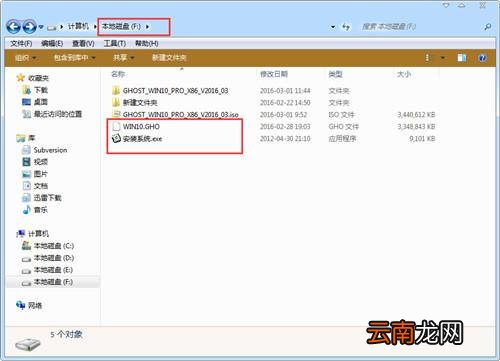This screenshot has width=500, height=361.
Task: Click the 9,101 KB size cell
Action: coord(422,139)
